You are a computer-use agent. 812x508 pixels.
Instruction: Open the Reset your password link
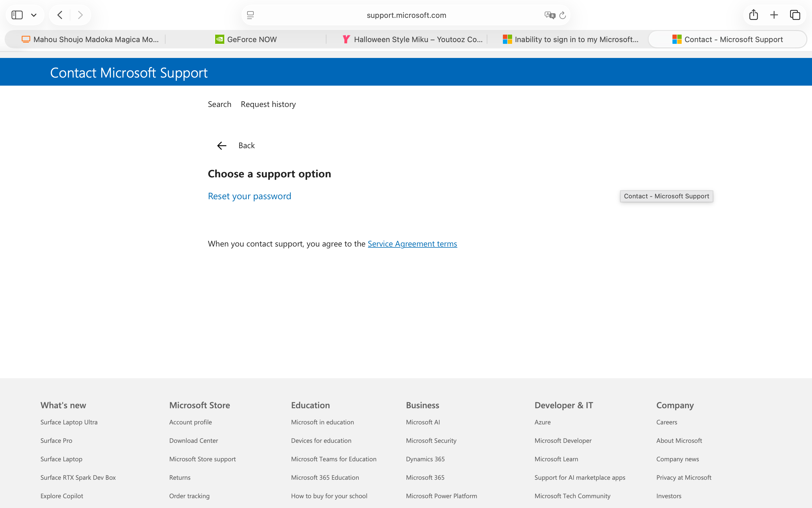click(x=249, y=196)
